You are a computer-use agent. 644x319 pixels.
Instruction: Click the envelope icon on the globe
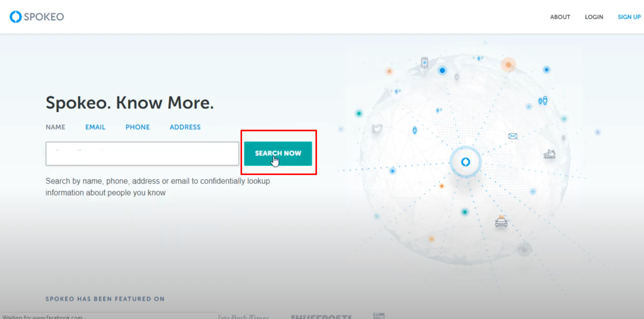(513, 136)
